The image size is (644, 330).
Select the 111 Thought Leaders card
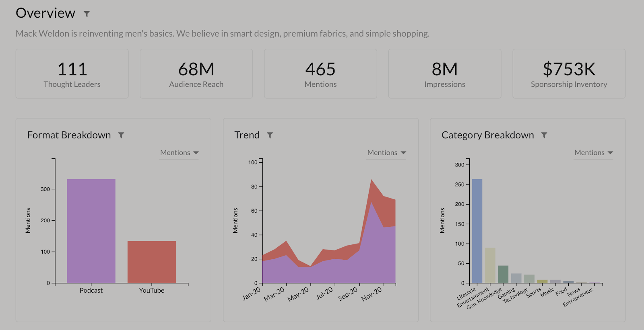pos(72,74)
